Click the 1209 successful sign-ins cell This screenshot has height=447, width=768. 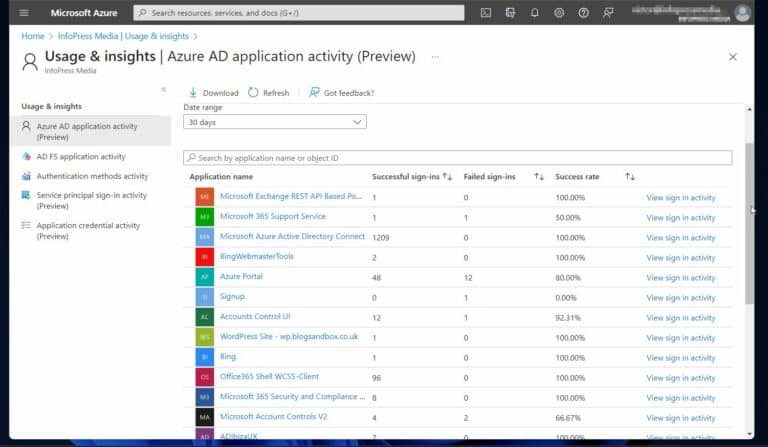click(x=381, y=237)
